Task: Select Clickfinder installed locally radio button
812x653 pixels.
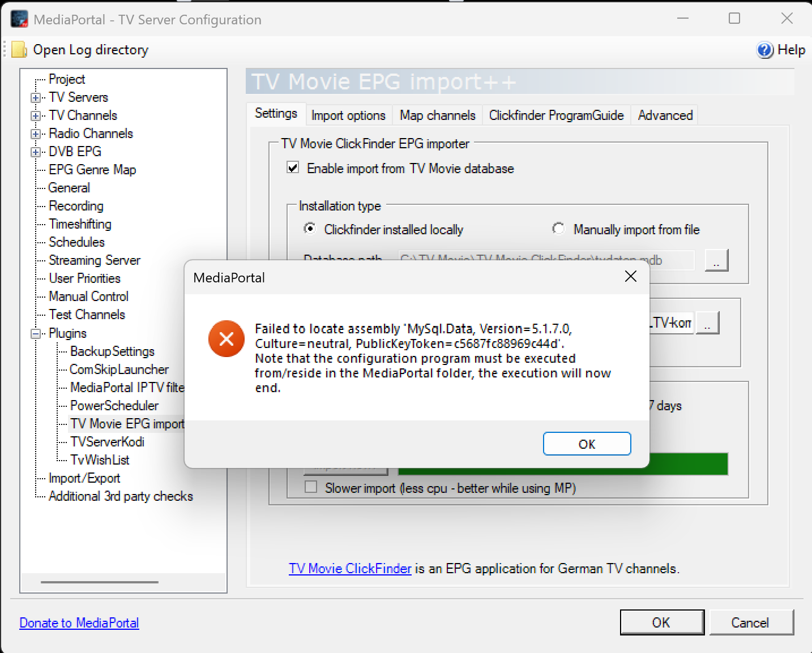Action: 310,229
